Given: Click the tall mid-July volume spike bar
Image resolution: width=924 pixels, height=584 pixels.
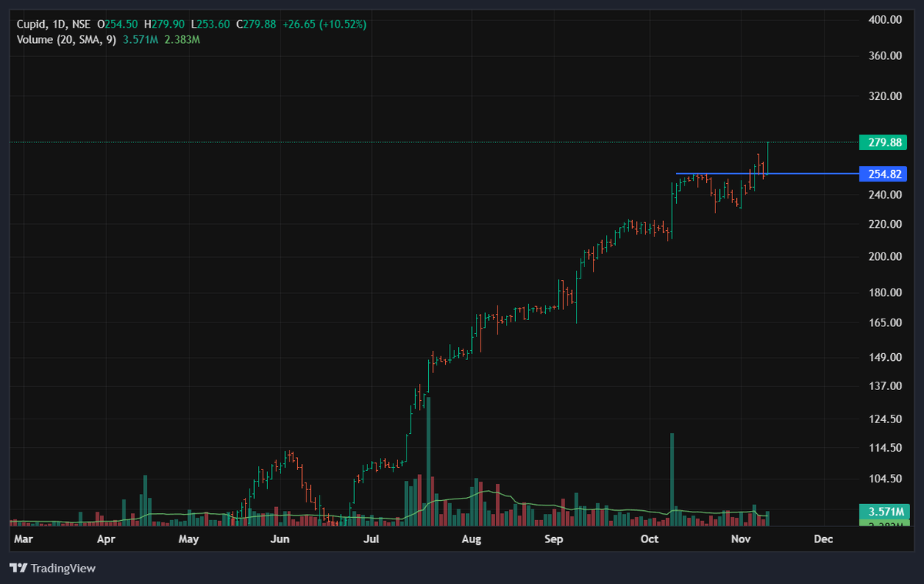Looking at the screenshot, I should coord(427,461).
